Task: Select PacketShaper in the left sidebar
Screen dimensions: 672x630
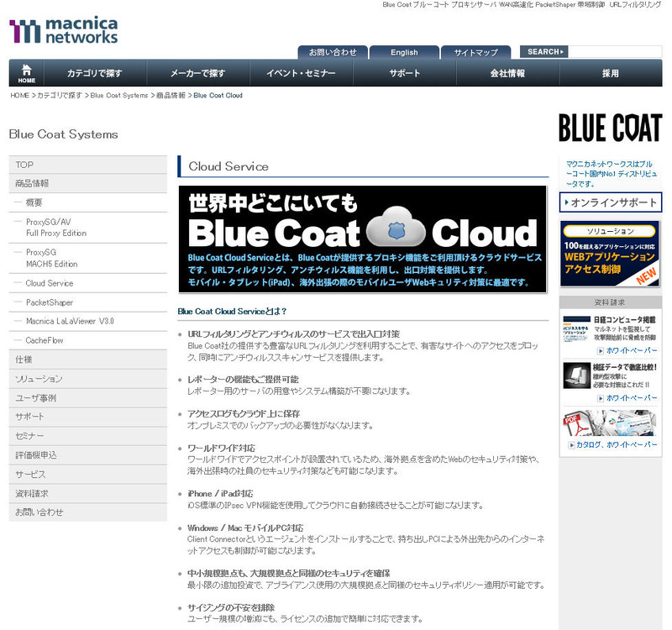Action: (x=50, y=302)
